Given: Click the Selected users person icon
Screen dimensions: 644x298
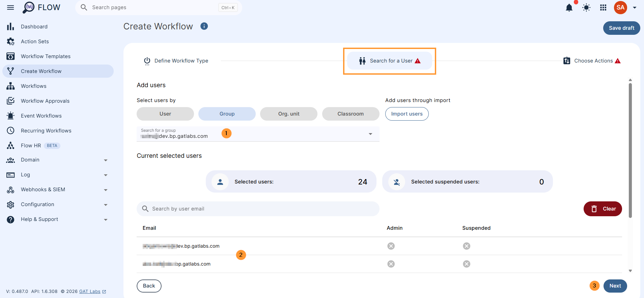Looking at the screenshot, I should [220, 182].
